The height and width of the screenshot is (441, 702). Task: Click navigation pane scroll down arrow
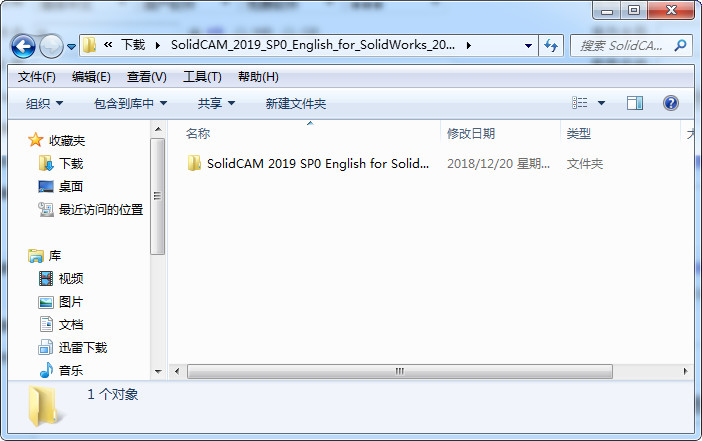tap(158, 372)
